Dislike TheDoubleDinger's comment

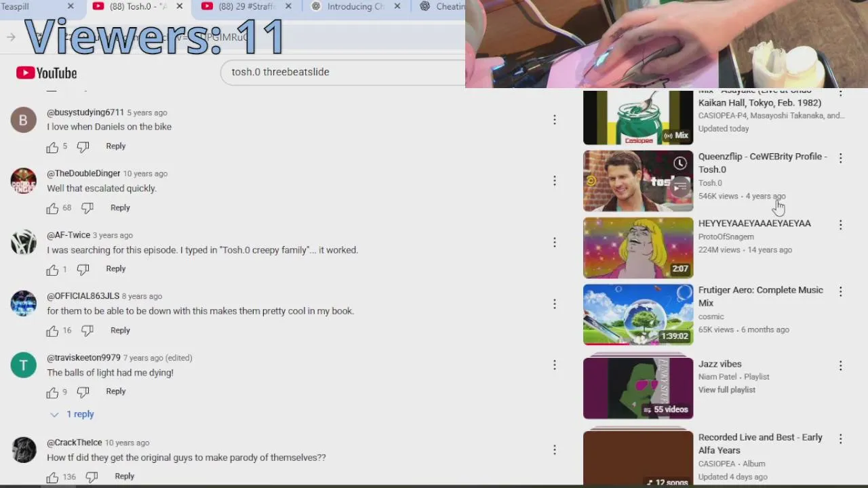87,208
